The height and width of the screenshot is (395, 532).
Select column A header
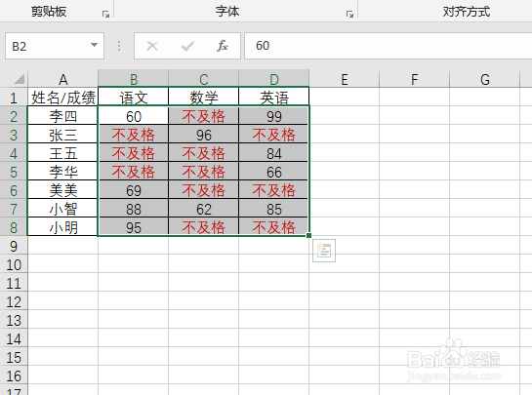63,79
